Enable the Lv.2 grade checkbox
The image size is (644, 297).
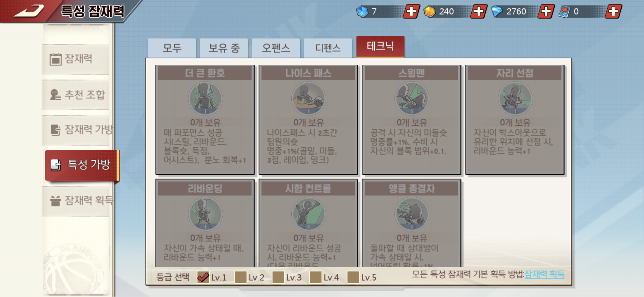coord(241,277)
